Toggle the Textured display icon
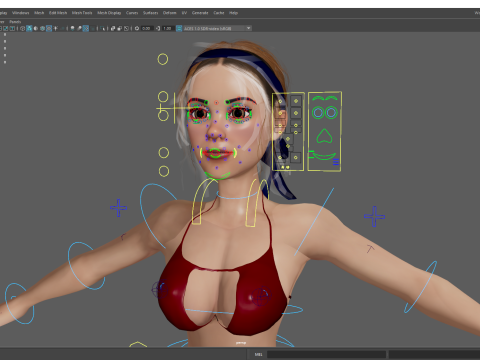The image size is (480, 360). pos(49,28)
